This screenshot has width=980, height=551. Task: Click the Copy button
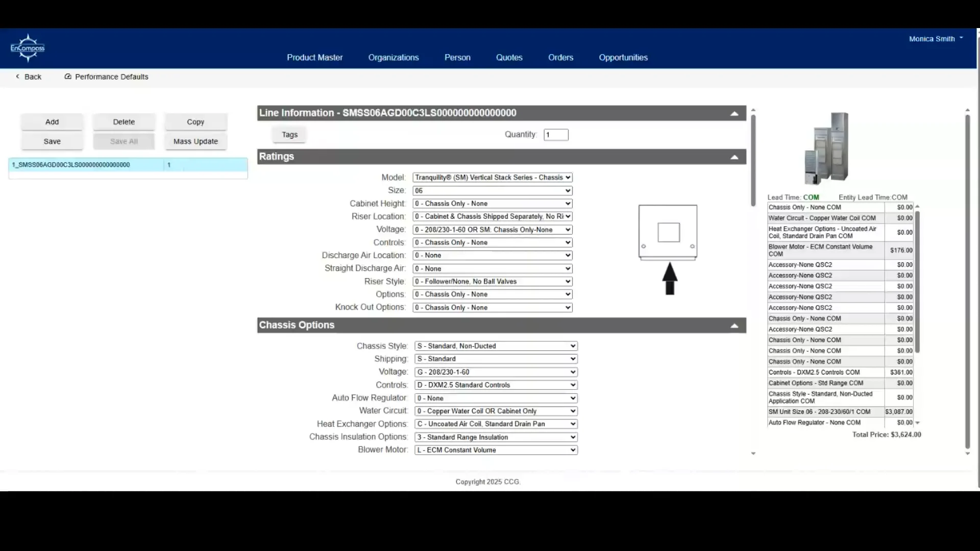coord(195,121)
